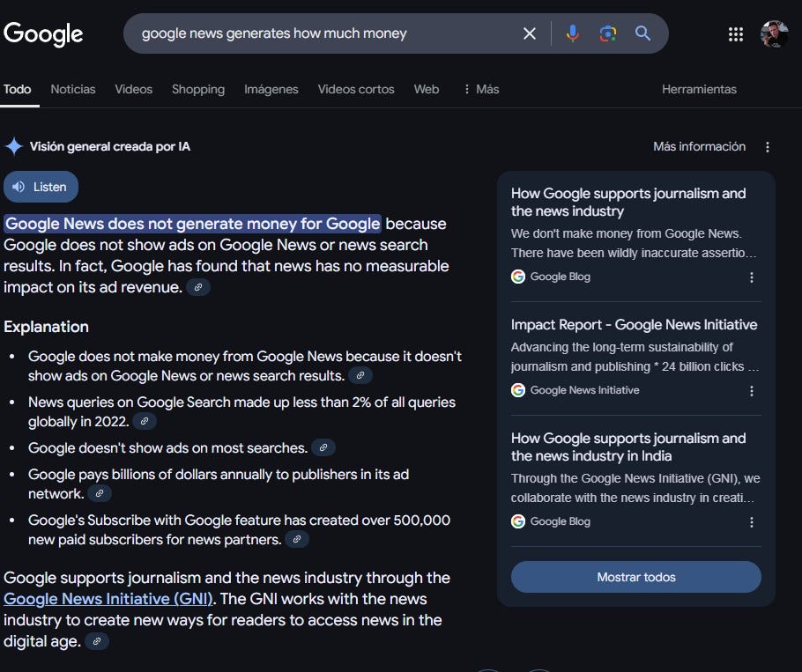Click the 'Through the Google News Initiative (GNI)' snippet

[x=635, y=488]
